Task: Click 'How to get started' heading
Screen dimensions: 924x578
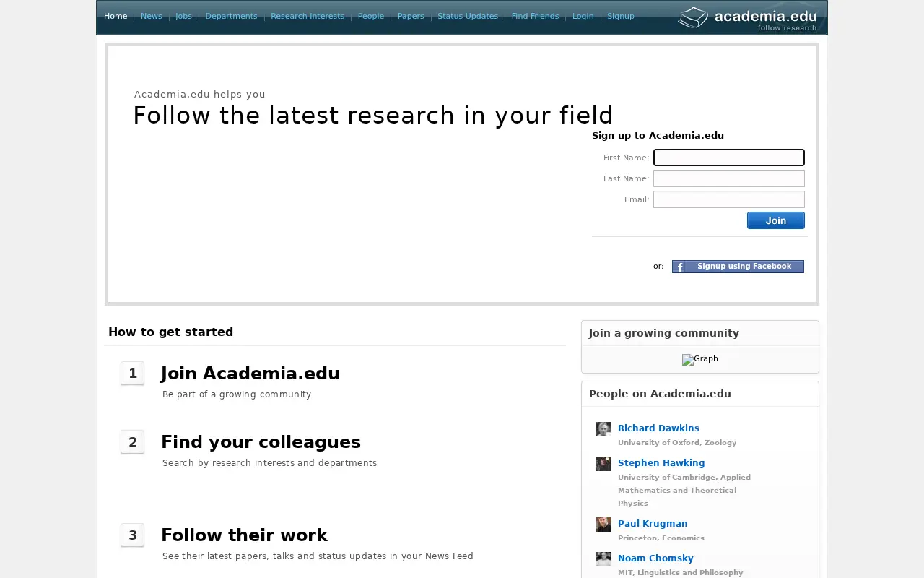Action: (x=170, y=332)
